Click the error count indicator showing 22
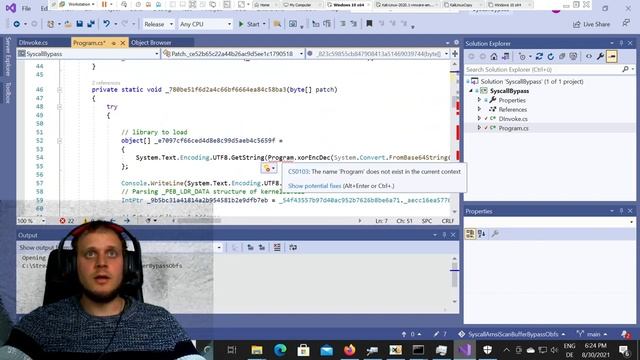The height and width of the screenshot is (360, 640). coord(67,220)
